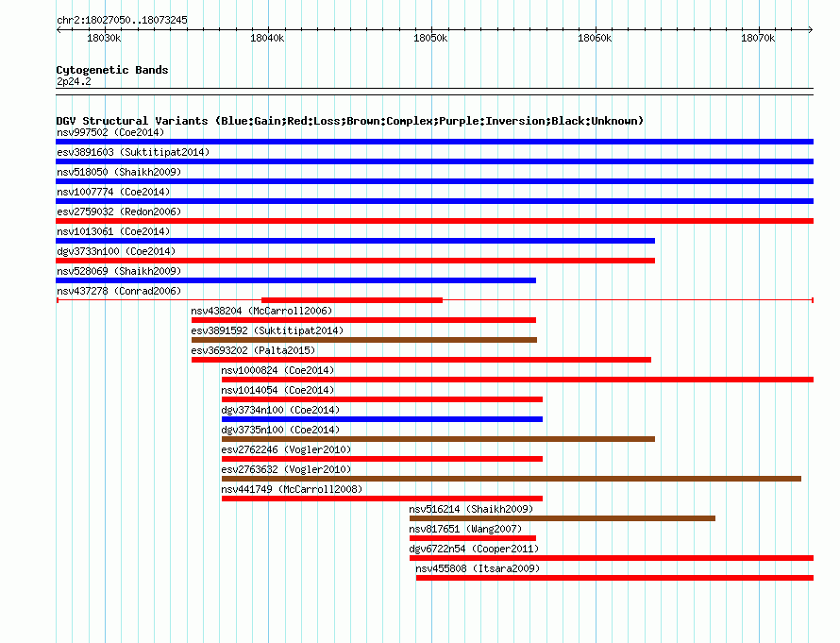Click the dgv3735n100 (Coe2014) label
840x643 pixels.
(x=280, y=430)
